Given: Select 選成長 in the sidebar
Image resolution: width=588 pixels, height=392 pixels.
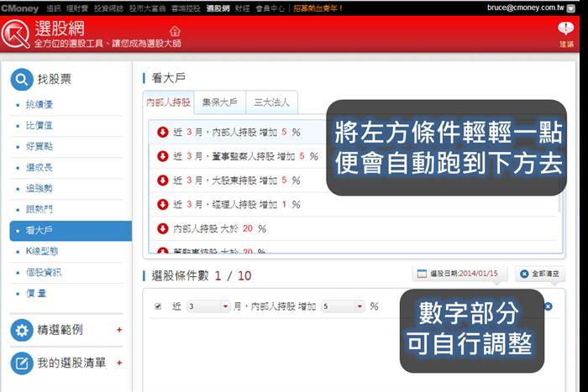Looking at the screenshot, I should click(x=39, y=168).
